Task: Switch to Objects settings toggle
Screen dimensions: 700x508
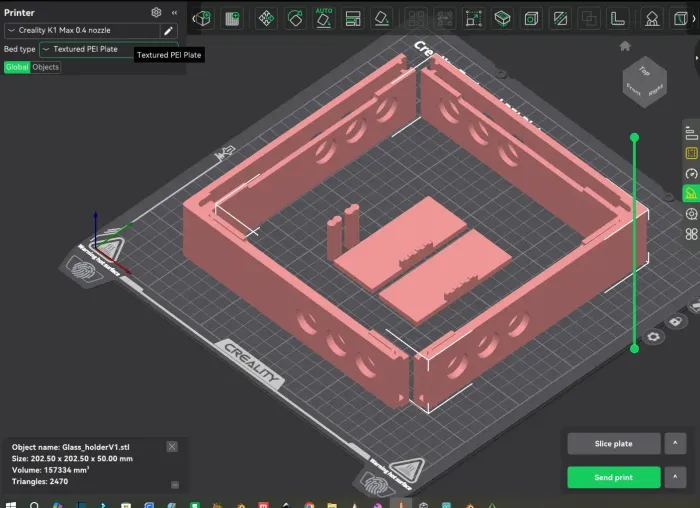Action: [46, 67]
